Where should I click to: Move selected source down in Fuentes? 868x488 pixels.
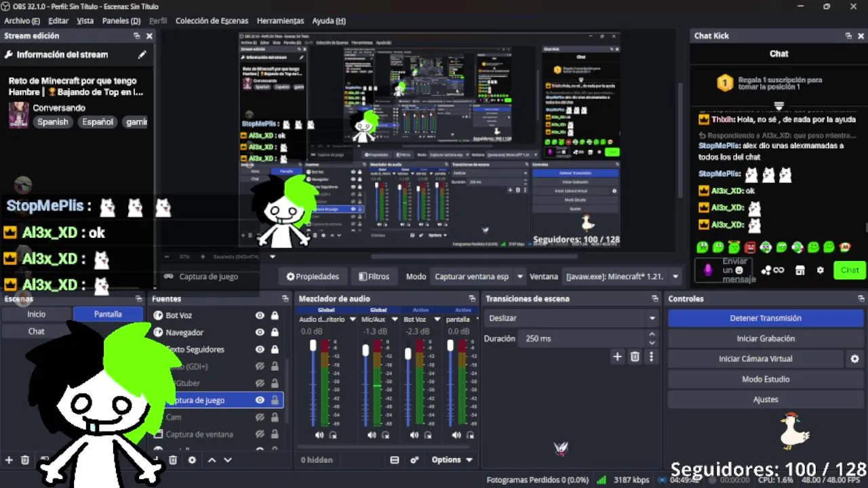point(228,460)
